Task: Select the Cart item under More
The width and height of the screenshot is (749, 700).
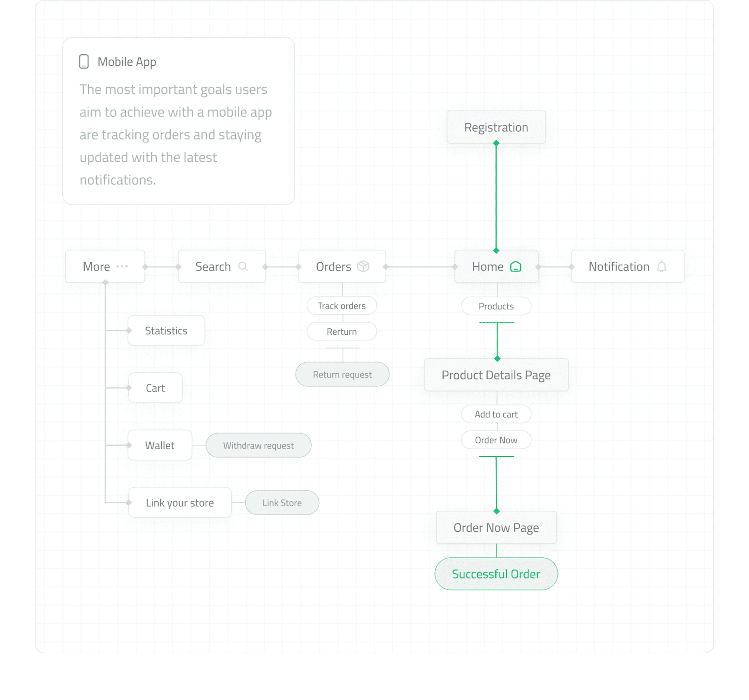Action: click(x=155, y=388)
